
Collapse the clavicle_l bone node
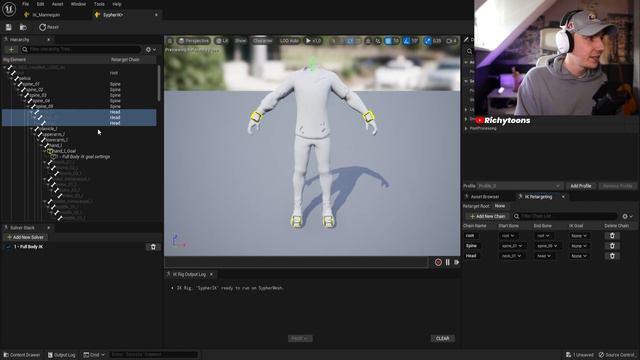(31, 129)
